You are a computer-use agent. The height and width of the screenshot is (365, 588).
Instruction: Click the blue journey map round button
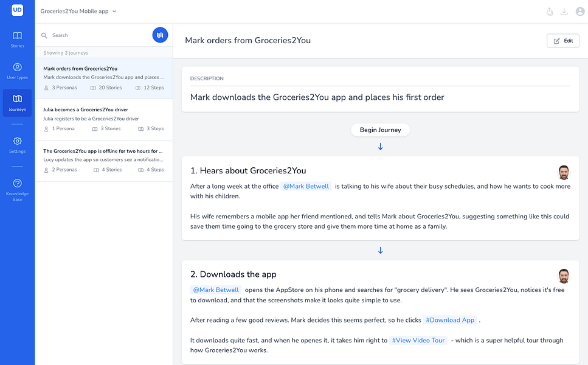pyautogui.click(x=160, y=35)
